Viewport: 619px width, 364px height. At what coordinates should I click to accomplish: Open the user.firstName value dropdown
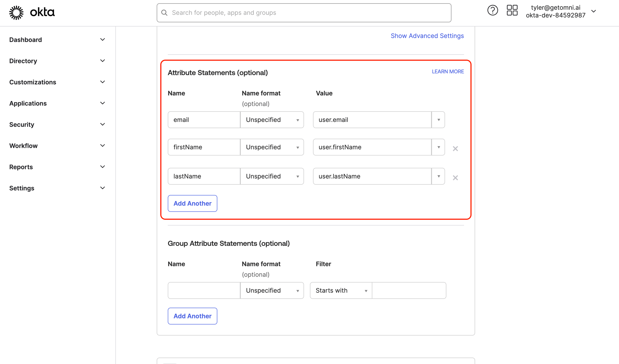[438, 147]
